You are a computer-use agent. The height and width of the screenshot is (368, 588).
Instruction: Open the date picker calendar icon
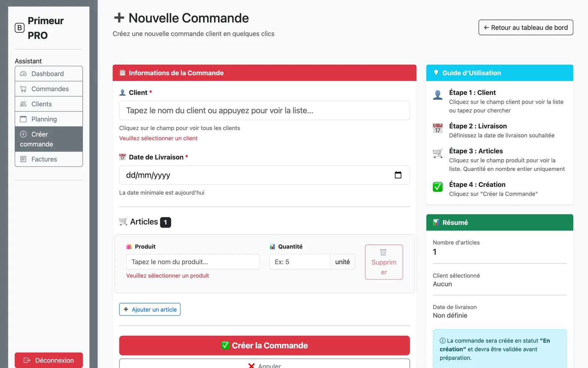click(398, 175)
